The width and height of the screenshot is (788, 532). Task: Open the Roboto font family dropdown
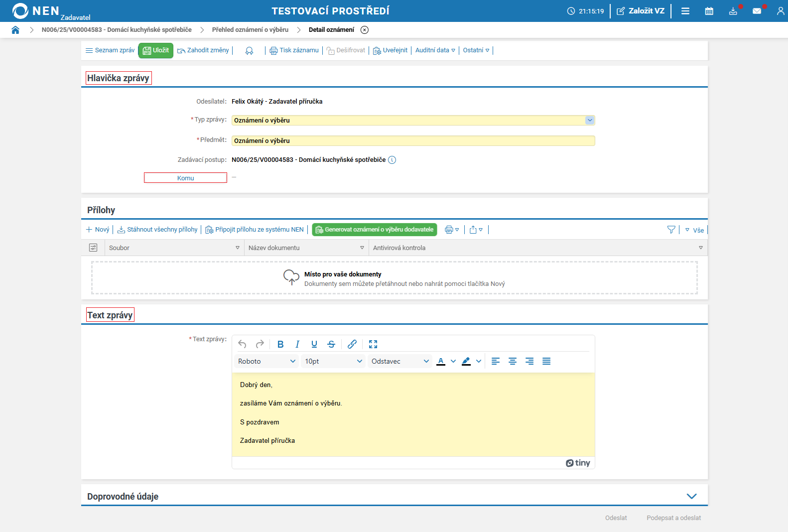point(266,361)
